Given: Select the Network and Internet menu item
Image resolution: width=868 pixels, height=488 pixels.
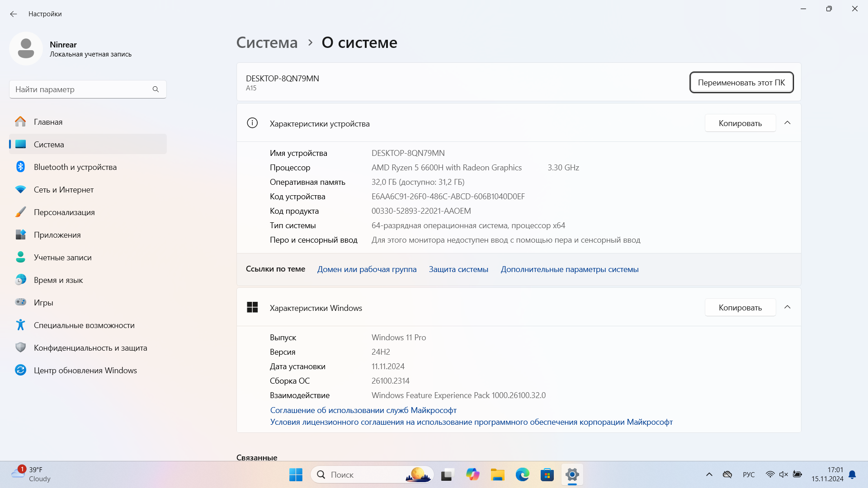Looking at the screenshot, I should click(63, 190).
